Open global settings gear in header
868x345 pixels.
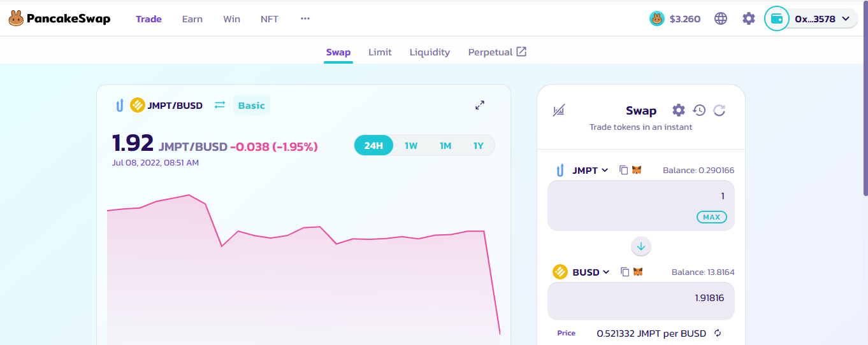click(x=749, y=18)
